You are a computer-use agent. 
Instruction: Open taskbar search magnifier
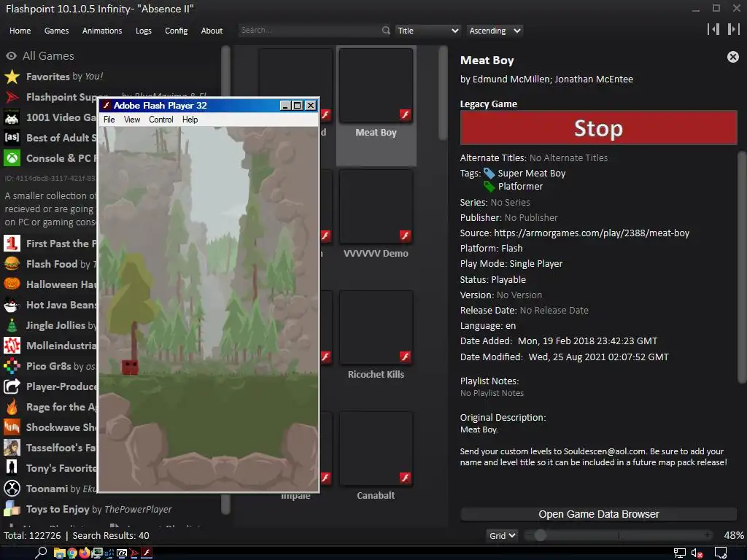[x=41, y=553]
